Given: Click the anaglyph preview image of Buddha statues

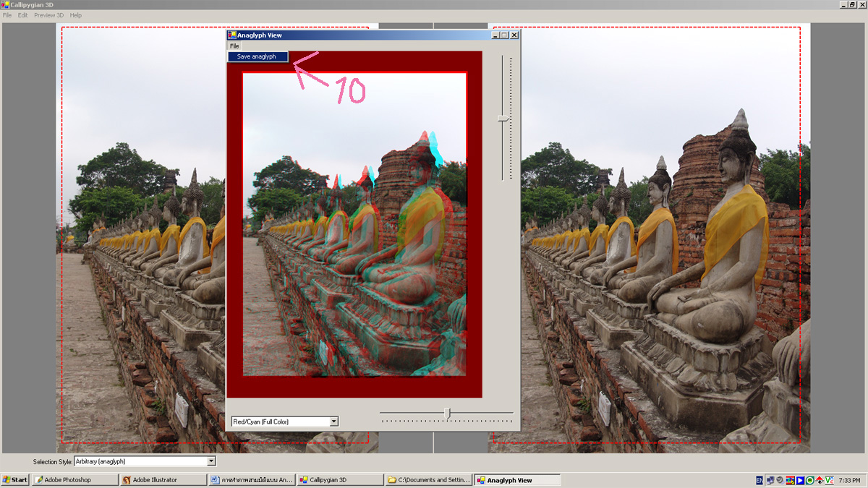Looking at the screenshot, I should click(x=354, y=224).
